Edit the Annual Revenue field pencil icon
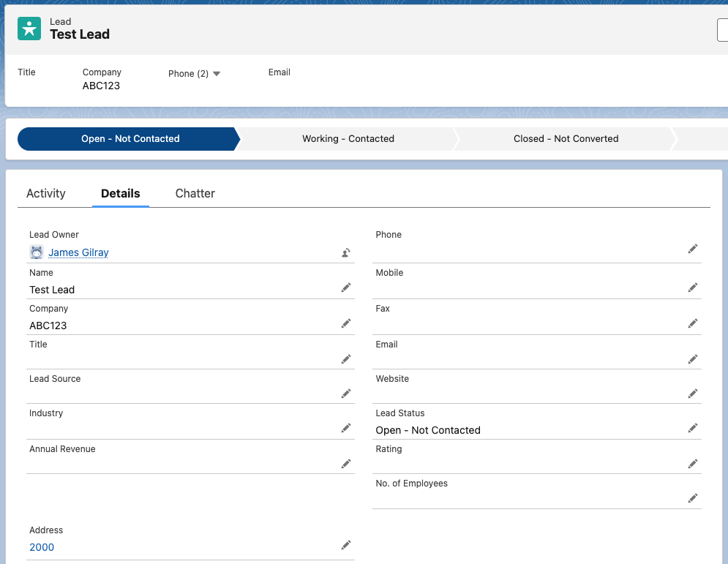The image size is (728, 564). 346,464
